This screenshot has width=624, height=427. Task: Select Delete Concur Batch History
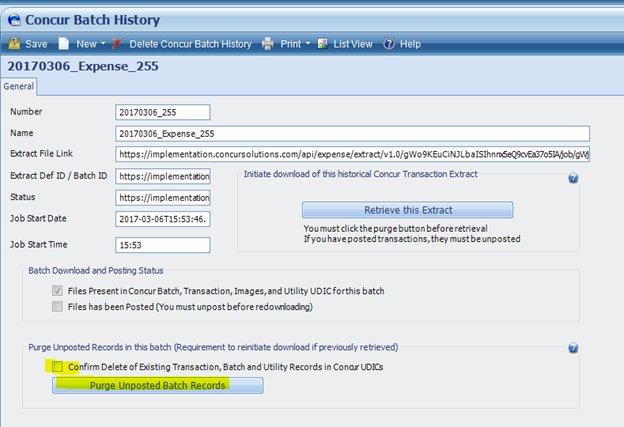(191, 44)
